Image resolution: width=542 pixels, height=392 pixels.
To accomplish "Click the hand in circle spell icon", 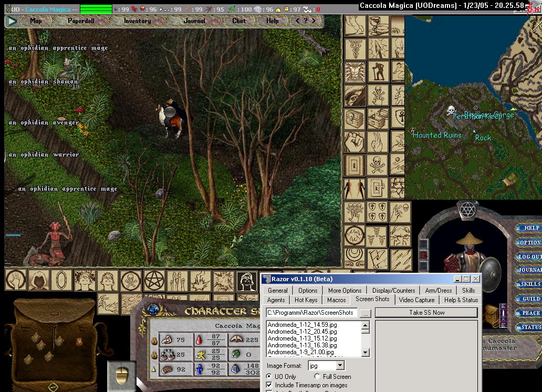I will point(16,280).
